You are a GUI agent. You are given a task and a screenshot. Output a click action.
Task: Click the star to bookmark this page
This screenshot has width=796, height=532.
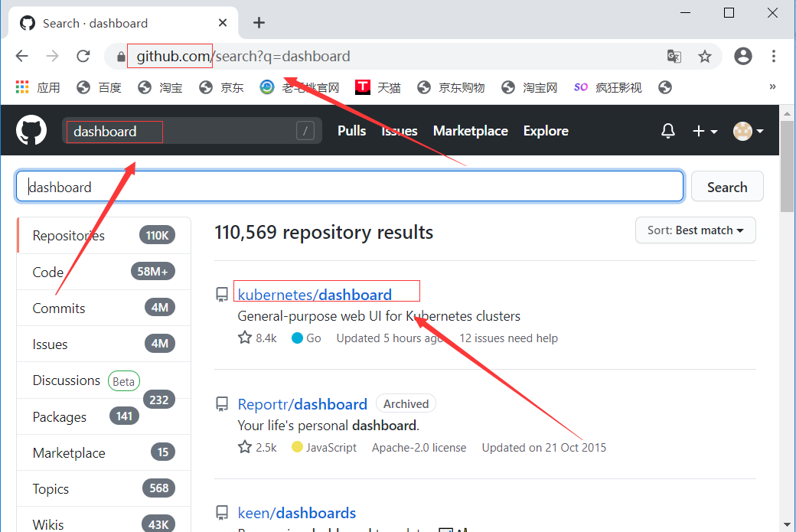pos(705,56)
